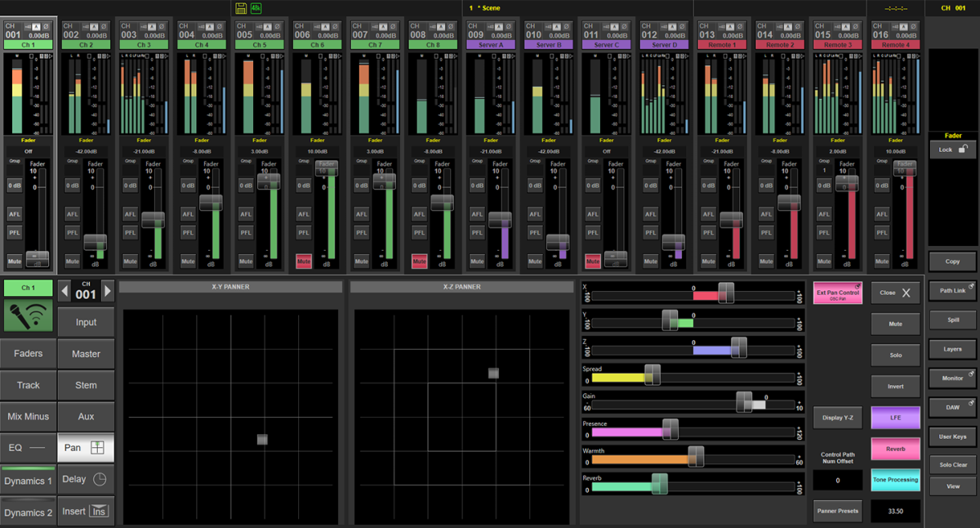The height and width of the screenshot is (528, 980).
Task: Click the Warmth slider handle
Action: pos(697,456)
